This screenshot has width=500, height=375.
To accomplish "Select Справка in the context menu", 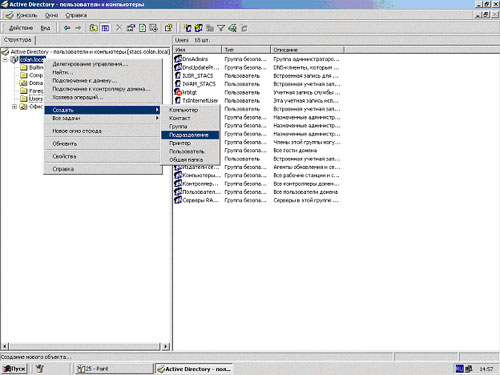I will point(103,169).
